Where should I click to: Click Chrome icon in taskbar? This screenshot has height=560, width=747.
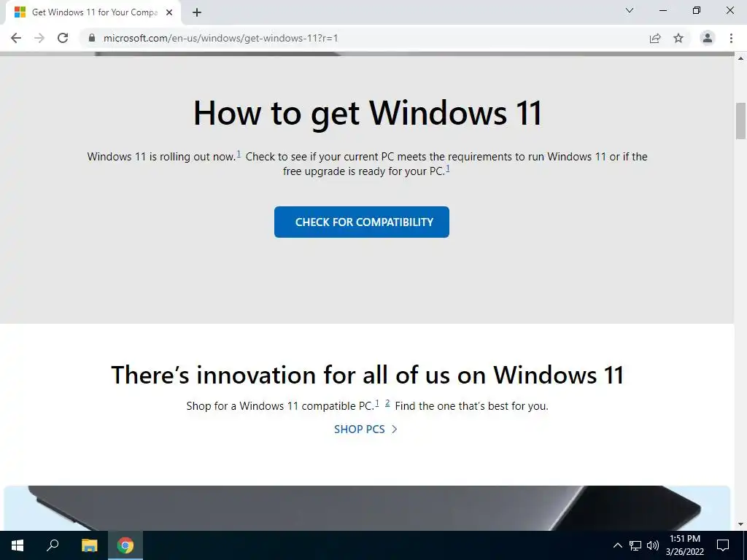(x=125, y=545)
